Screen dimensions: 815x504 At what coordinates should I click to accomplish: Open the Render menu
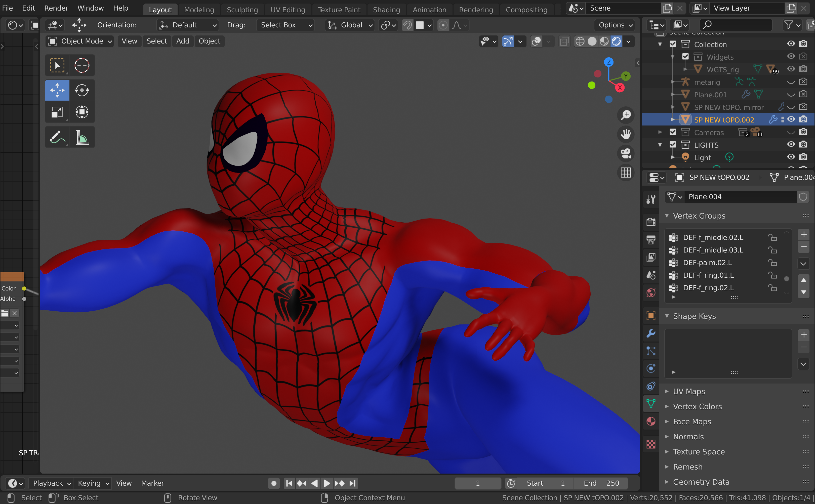pyautogui.click(x=56, y=8)
